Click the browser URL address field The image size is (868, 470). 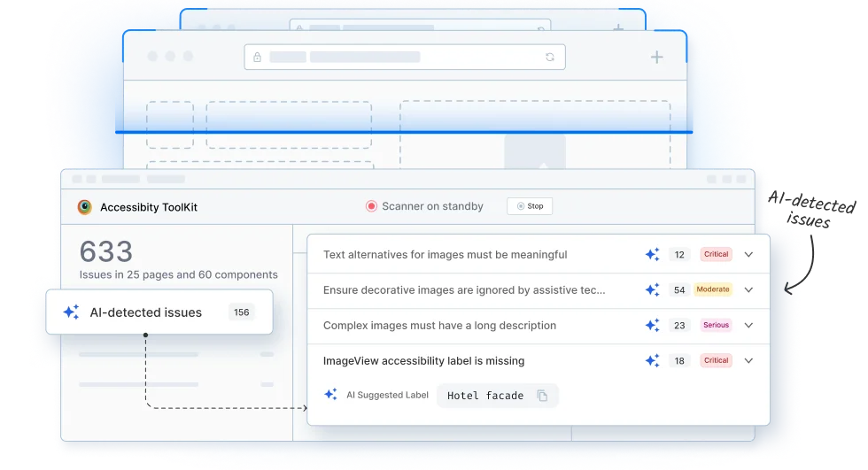404,58
